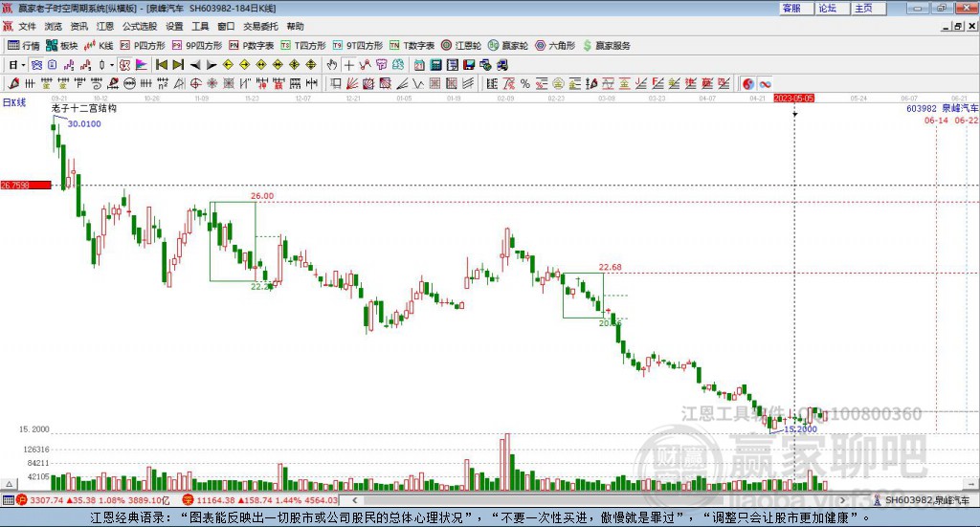The width and height of the screenshot is (980, 527).
Task: Open the 交易委托 menu
Action: coord(260,26)
